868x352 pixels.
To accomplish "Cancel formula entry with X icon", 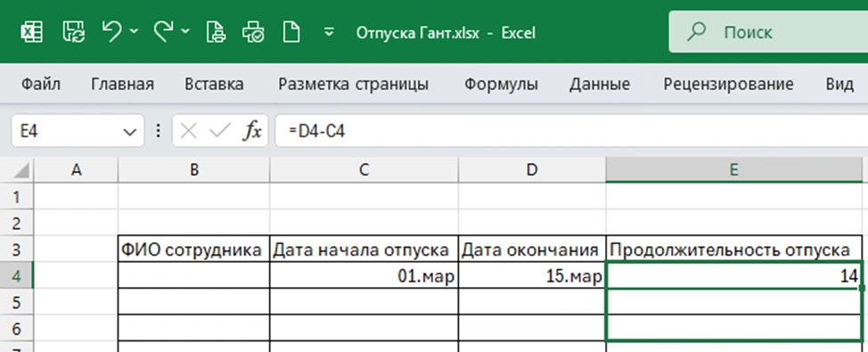I will tap(189, 131).
